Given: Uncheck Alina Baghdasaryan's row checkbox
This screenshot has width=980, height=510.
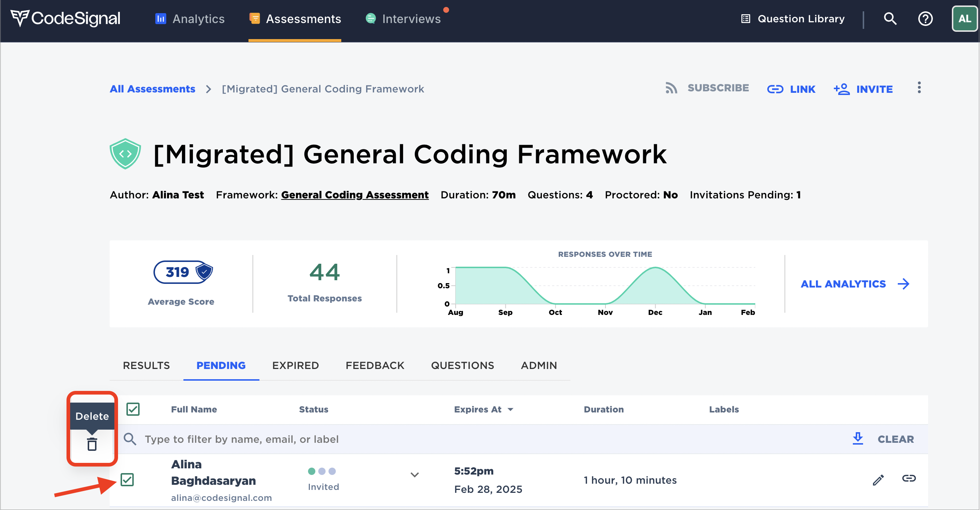Looking at the screenshot, I should (127, 480).
